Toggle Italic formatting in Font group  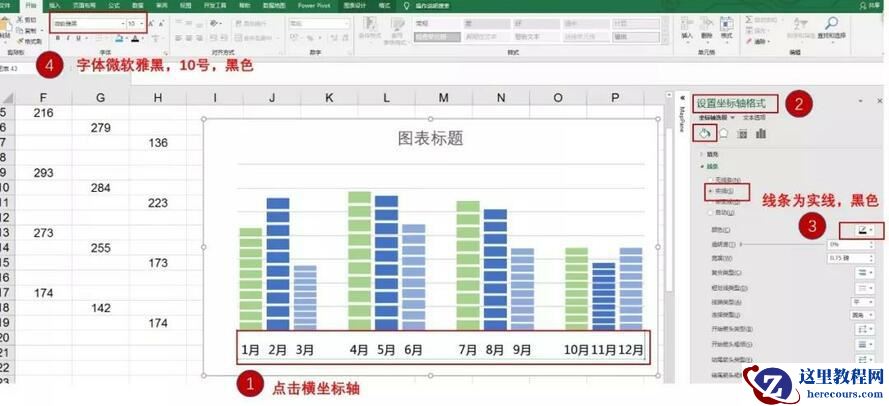pyautogui.click(x=67, y=39)
